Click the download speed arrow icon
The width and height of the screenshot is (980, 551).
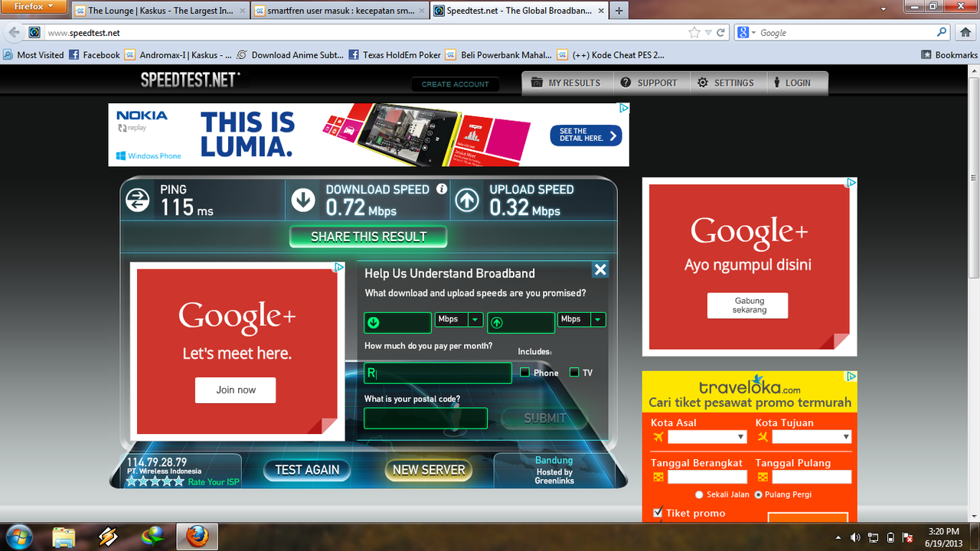coord(303,201)
